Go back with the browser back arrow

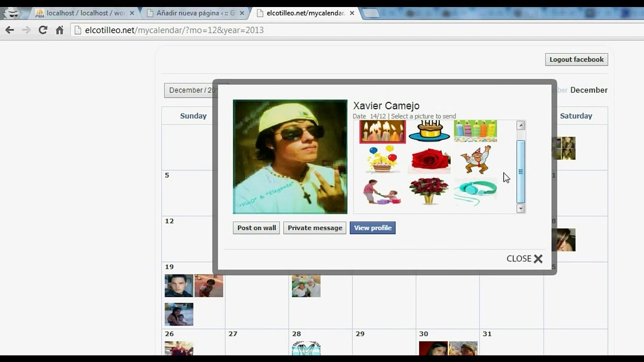click(x=10, y=30)
